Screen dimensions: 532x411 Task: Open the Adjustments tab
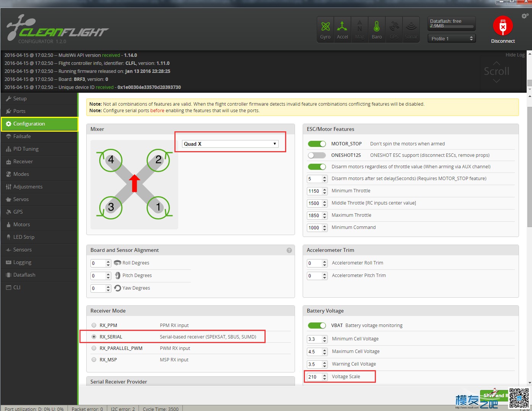click(x=39, y=187)
